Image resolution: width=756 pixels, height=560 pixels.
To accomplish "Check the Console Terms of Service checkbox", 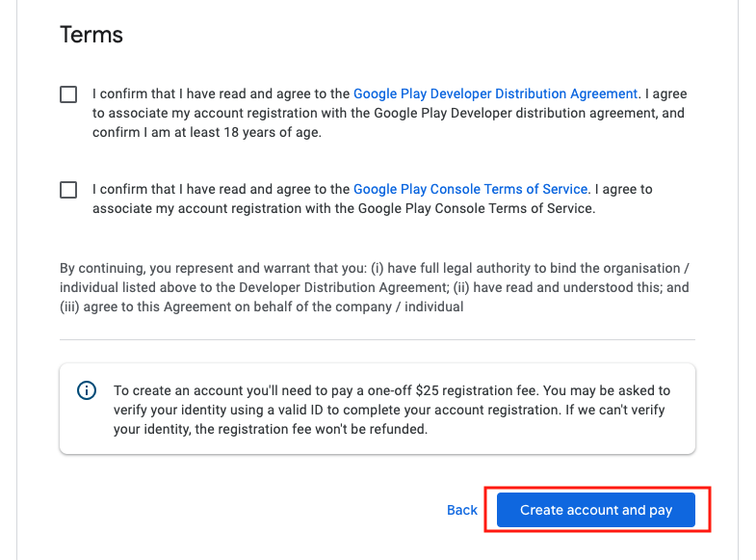I will click(x=68, y=190).
